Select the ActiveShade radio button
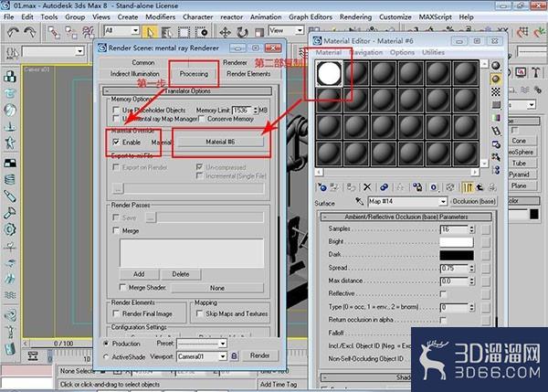 coord(106,356)
